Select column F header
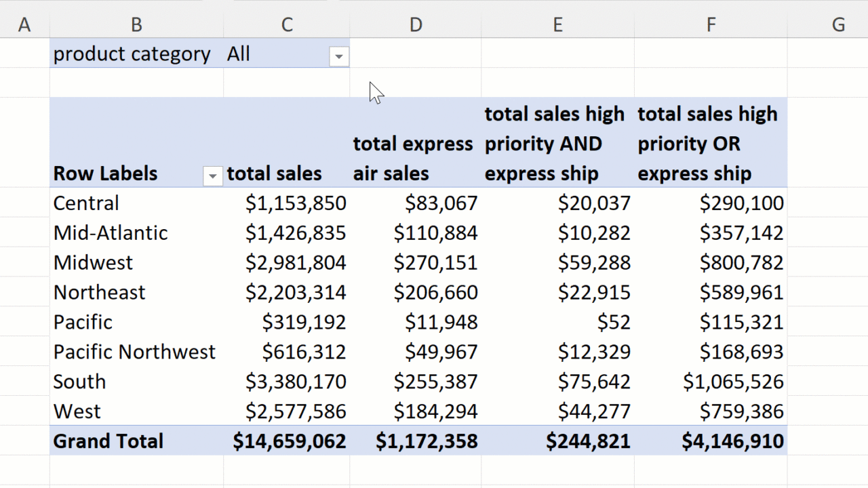Screen dimensions: 868x488 point(710,25)
